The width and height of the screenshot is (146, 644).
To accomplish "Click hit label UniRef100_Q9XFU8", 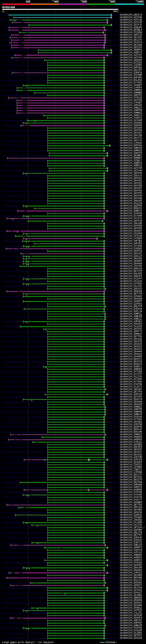I will tap(131, 221).
